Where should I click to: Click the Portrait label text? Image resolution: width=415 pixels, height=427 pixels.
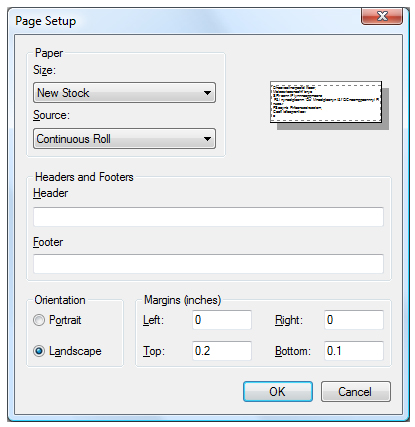pyautogui.click(x=65, y=320)
